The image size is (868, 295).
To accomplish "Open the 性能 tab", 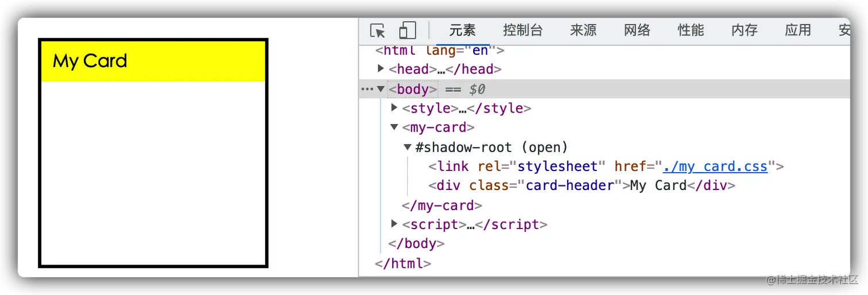I will (691, 30).
